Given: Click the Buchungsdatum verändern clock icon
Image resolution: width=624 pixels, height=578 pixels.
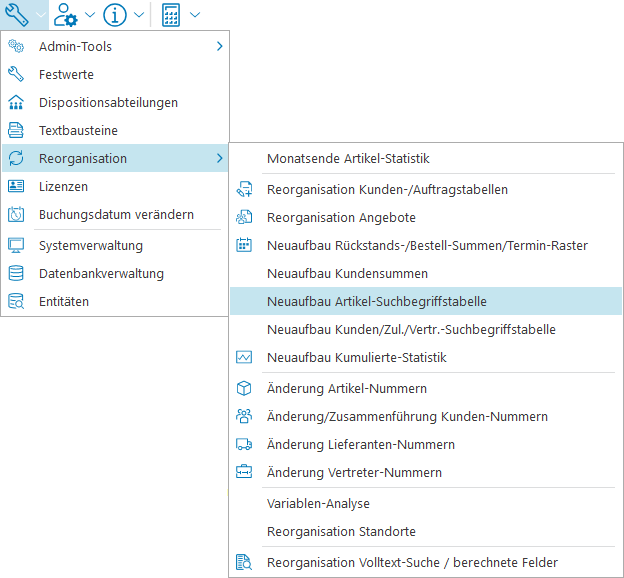Looking at the screenshot, I should (x=16, y=214).
